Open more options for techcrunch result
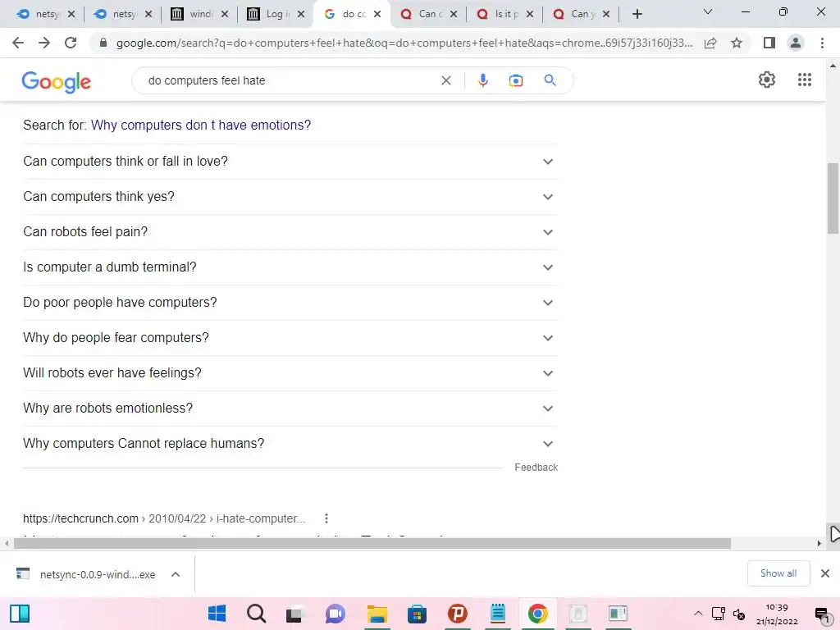840x630 pixels. click(x=326, y=518)
